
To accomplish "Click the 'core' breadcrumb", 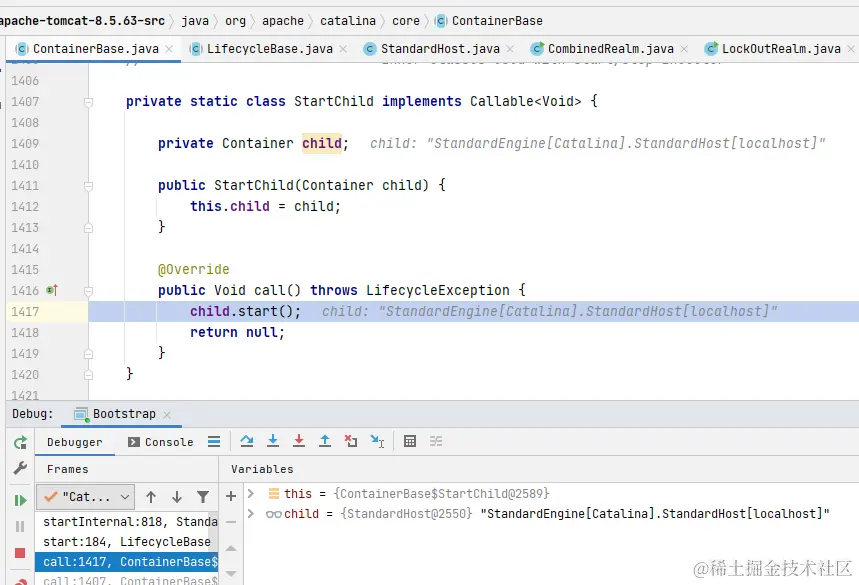I will [x=406, y=21].
